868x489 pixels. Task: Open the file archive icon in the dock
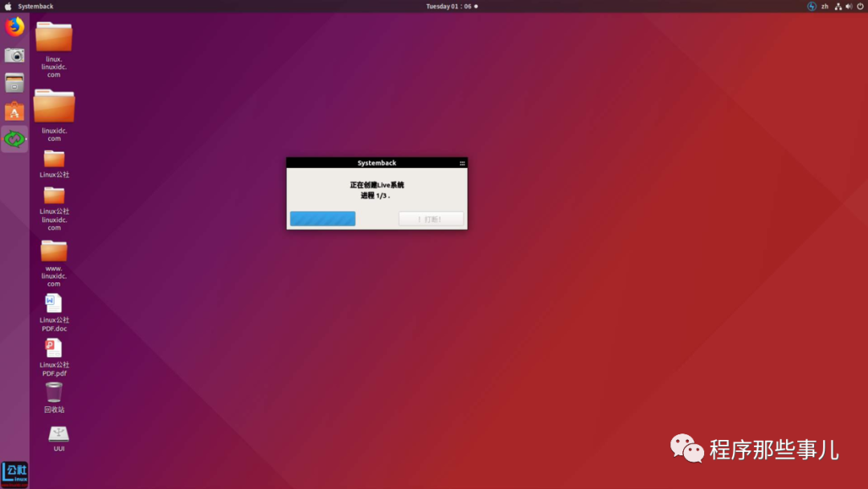(14, 82)
